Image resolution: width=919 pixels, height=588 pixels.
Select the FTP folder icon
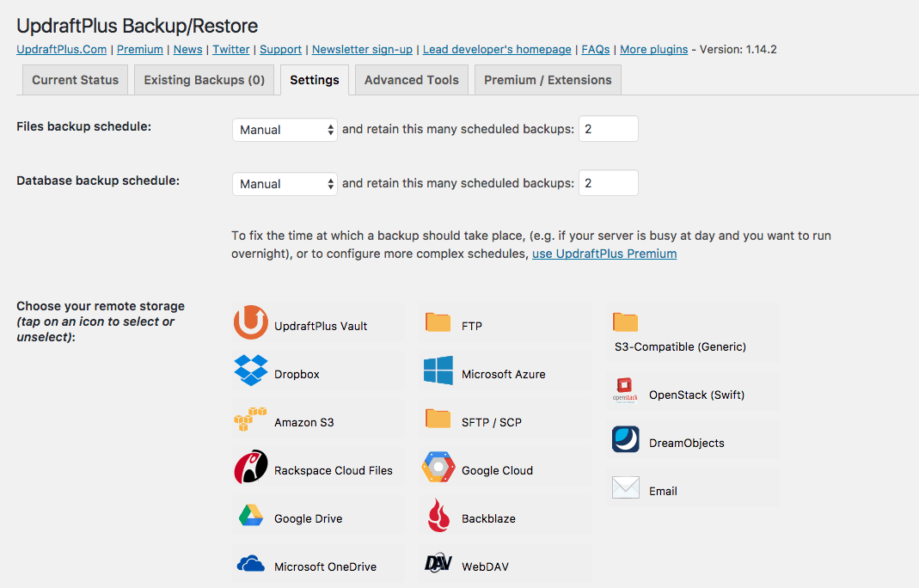[x=438, y=322]
